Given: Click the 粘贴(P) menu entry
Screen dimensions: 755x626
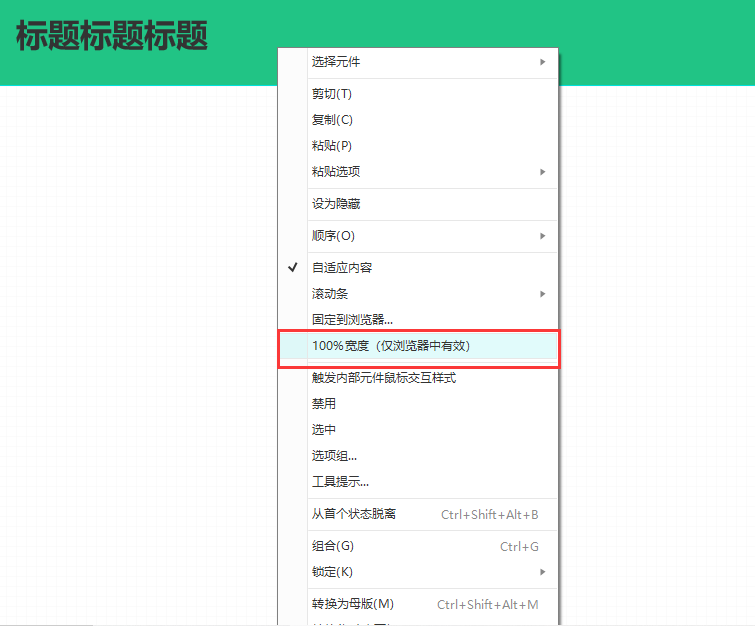Looking at the screenshot, I should pyautogui.click(x=332, y=146).
